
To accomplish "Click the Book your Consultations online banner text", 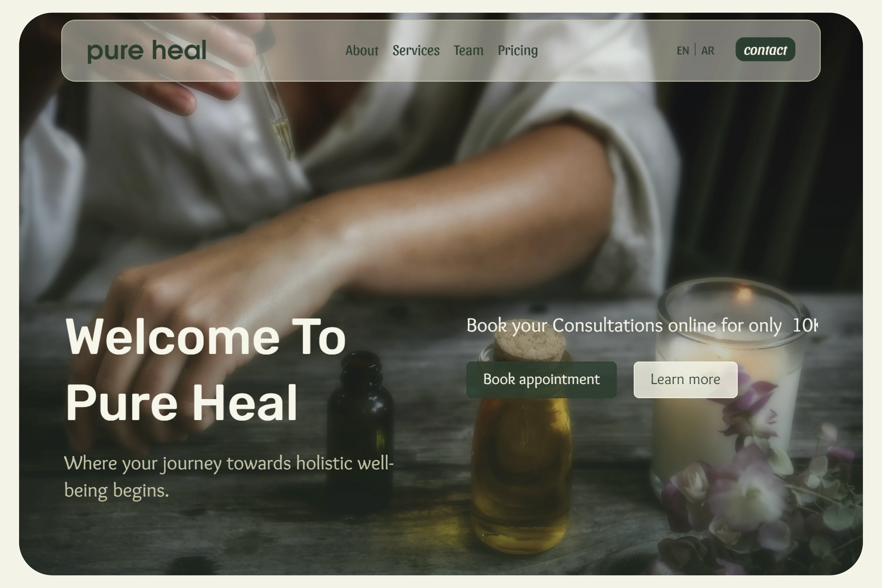I will coord(641,325).
